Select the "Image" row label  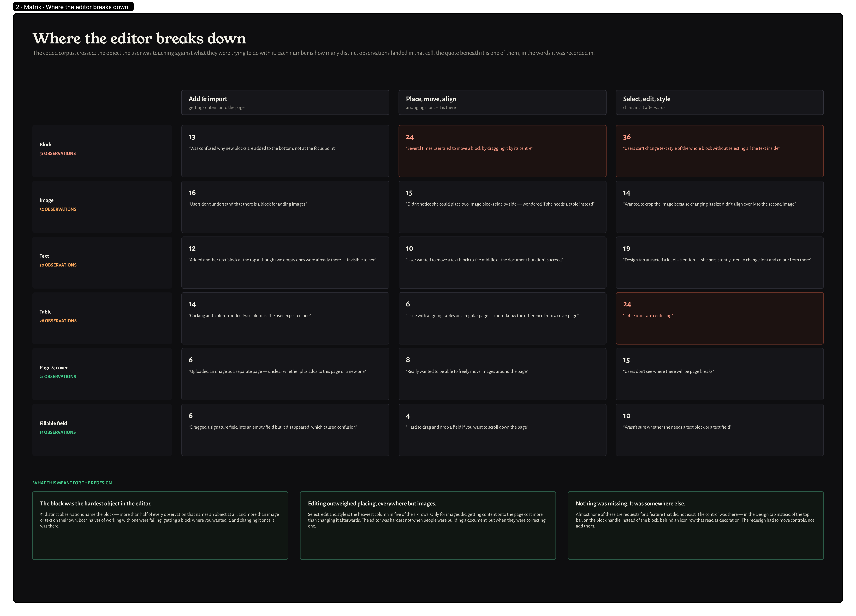pyautogui.click(x=46, y=200)
